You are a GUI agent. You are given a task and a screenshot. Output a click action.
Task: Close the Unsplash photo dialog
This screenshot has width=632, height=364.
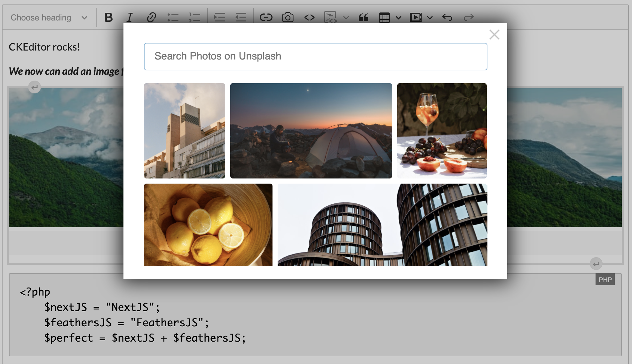[x=494, y=35]
